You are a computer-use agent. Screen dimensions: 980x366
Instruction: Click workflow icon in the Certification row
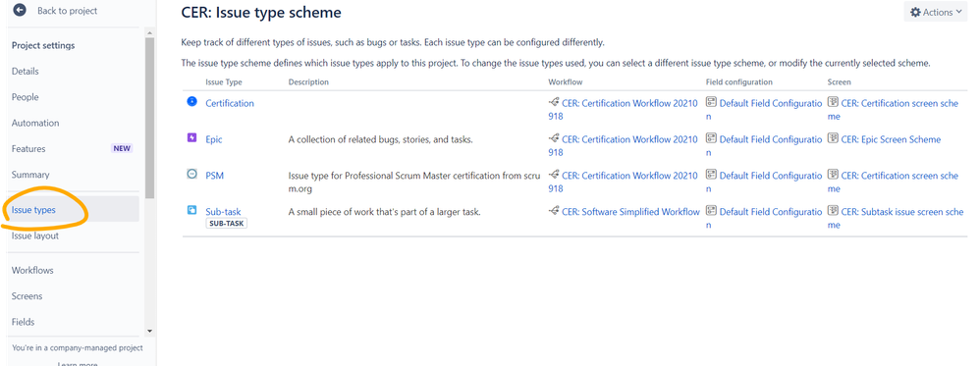(x=554, y=102)
